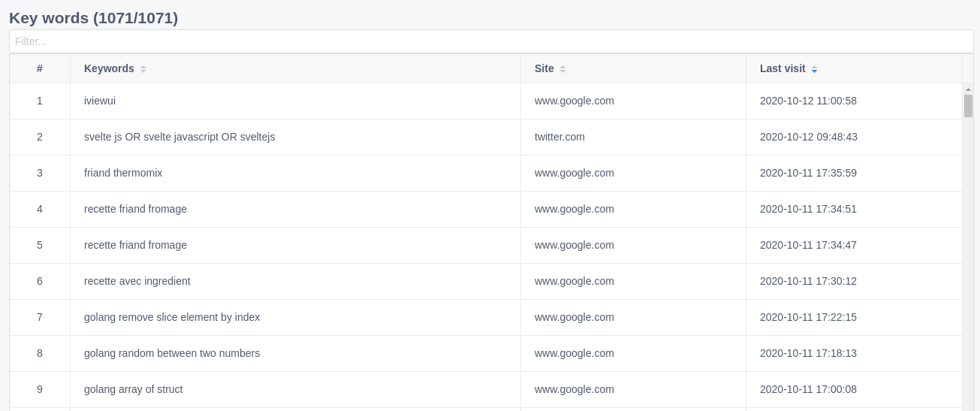Click row number 2 cell

point(40,137)
